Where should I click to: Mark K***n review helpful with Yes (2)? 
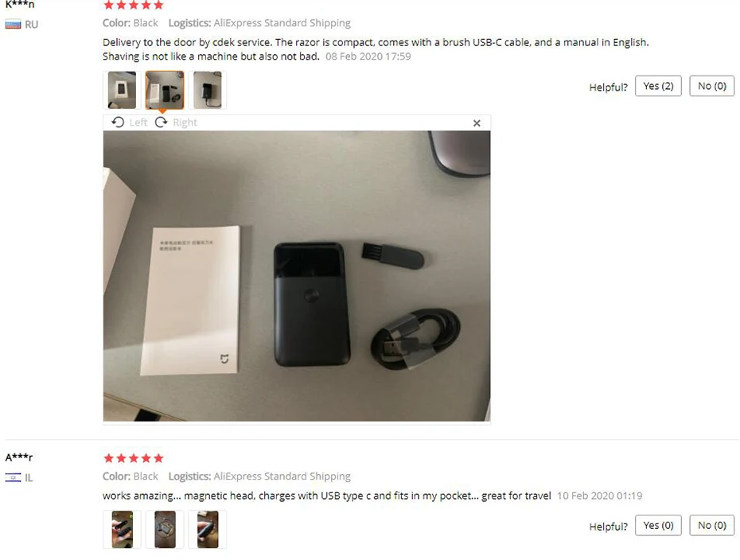tap(658, 86)
